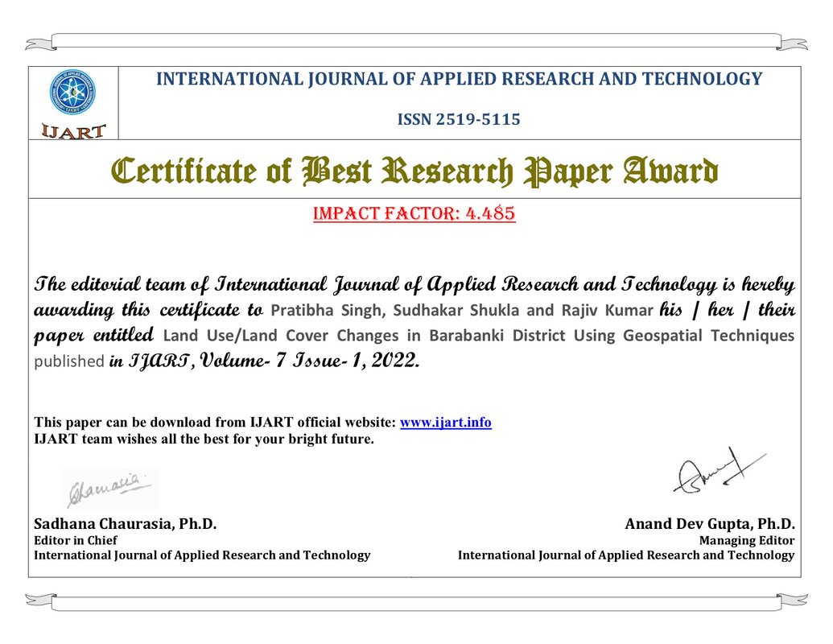The image size is (833, 644).
Task: Click the IJART atom logo emblem
Action: [x=72, y=93]
